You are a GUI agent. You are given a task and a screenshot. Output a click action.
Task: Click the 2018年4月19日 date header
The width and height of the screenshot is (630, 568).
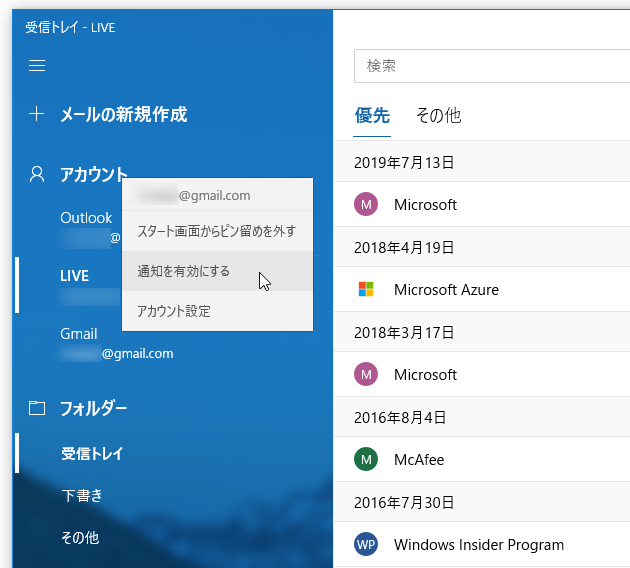(482, 247)
